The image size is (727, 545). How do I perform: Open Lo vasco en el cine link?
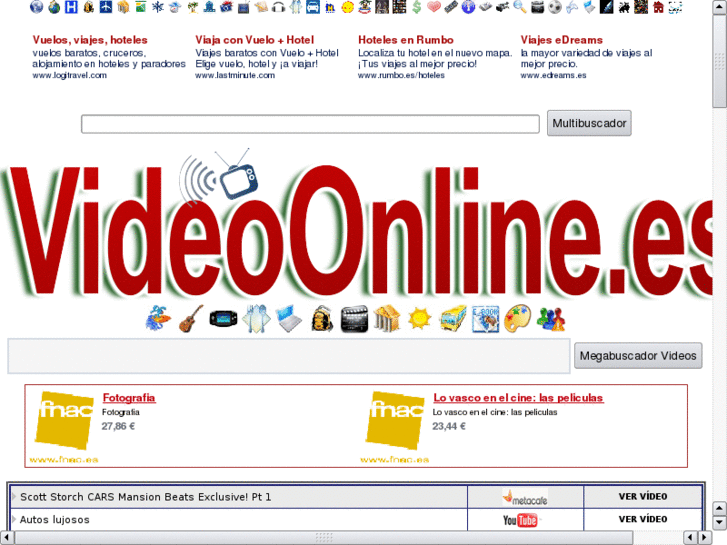pos(518,398)
